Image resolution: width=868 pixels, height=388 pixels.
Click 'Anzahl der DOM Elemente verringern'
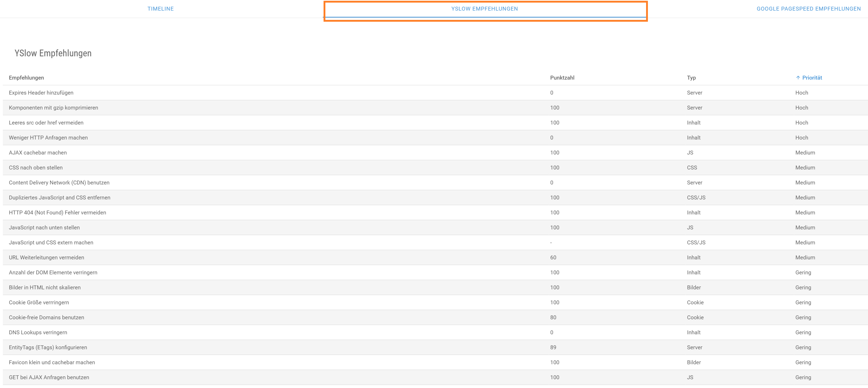click(x=53, y=272)
